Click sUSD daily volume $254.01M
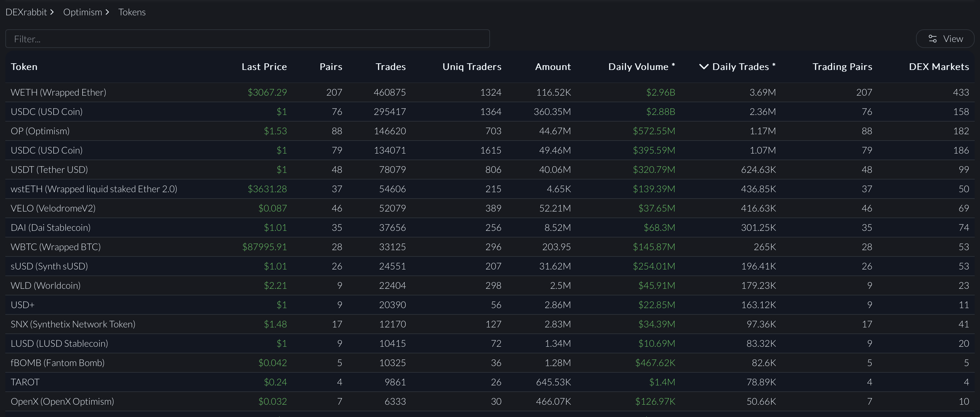This screenshot has height=417, width=980. tap(654, 266)
